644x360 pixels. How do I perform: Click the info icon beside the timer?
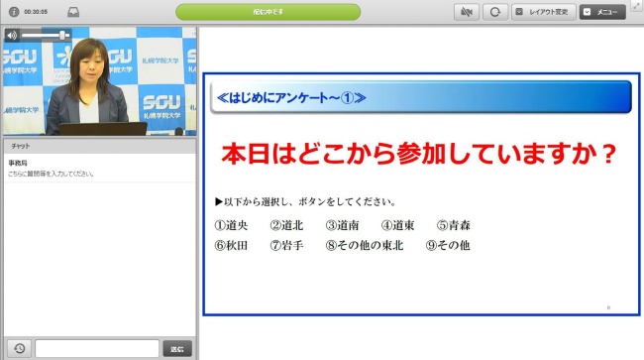point(14,12)
